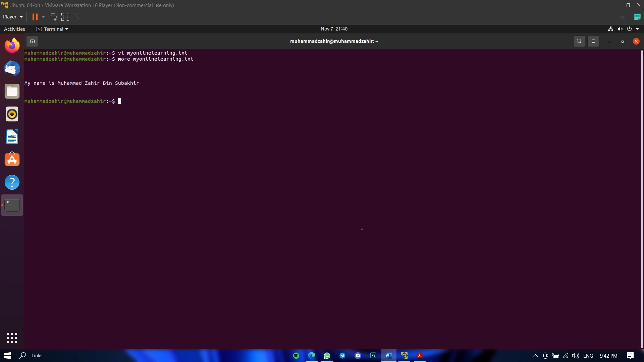Launch Firefox from the dock
Image resolution: width=644 pixels, height=362 pixels.
point(12,46)
